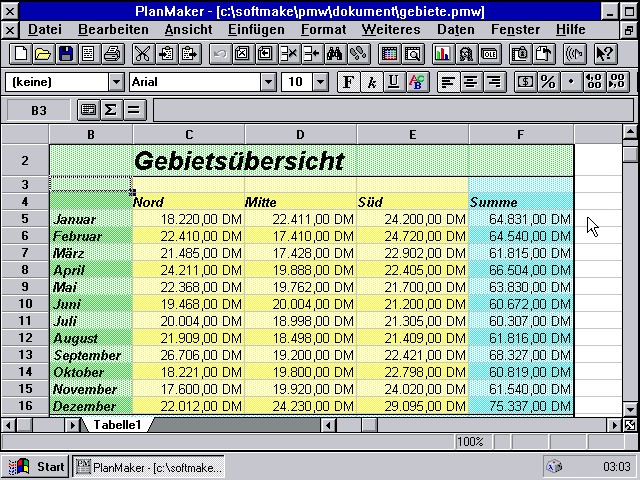The width and height of the screenshot is (640, 480).
Task: Open print preview with magnifier icon
Action: tap(413, 54)
